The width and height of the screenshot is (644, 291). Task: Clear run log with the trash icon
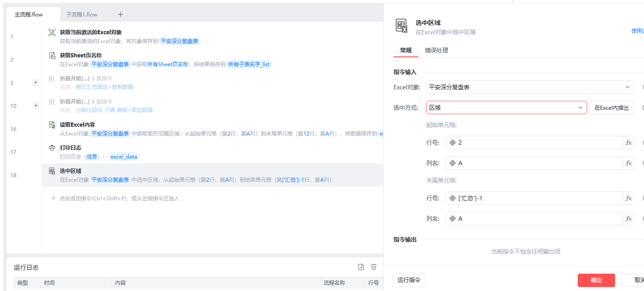point(374,267)
